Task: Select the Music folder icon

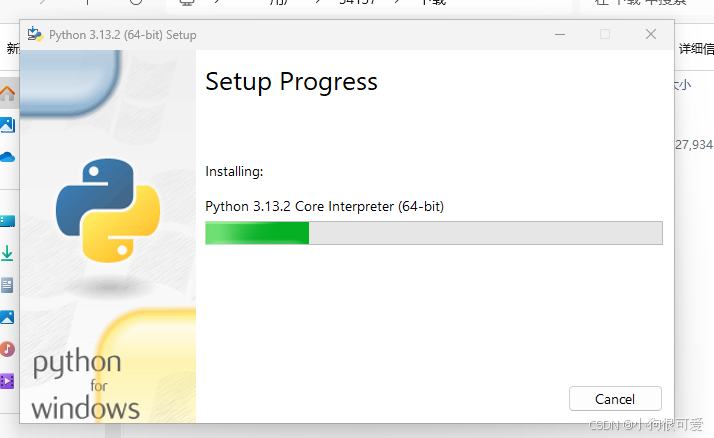Action: click(7, 349)
